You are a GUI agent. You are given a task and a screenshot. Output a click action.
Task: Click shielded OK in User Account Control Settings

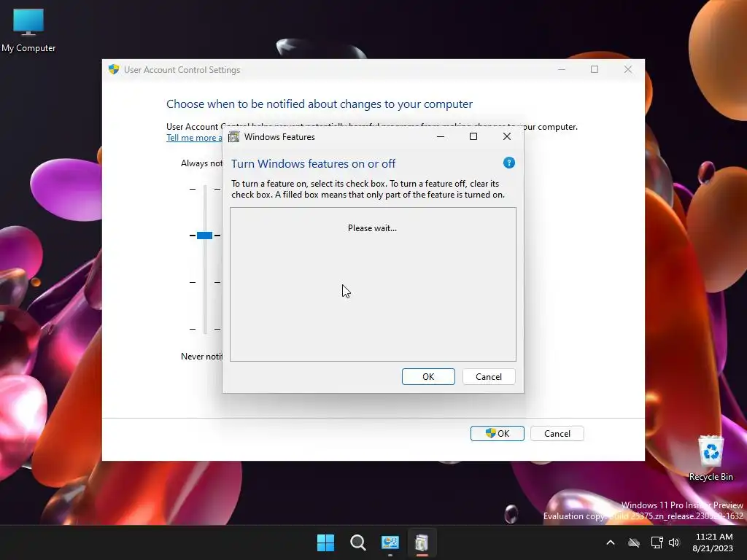tap(498, 433)
